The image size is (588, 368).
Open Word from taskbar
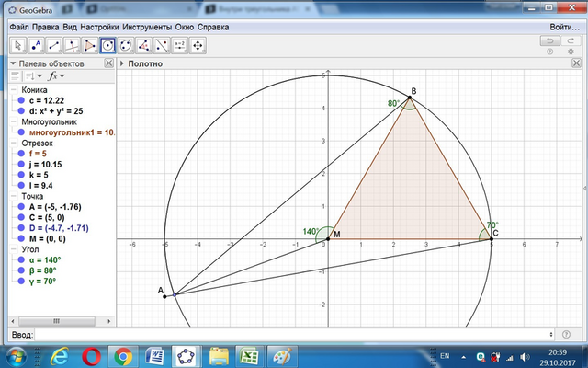tap(154, 356)
